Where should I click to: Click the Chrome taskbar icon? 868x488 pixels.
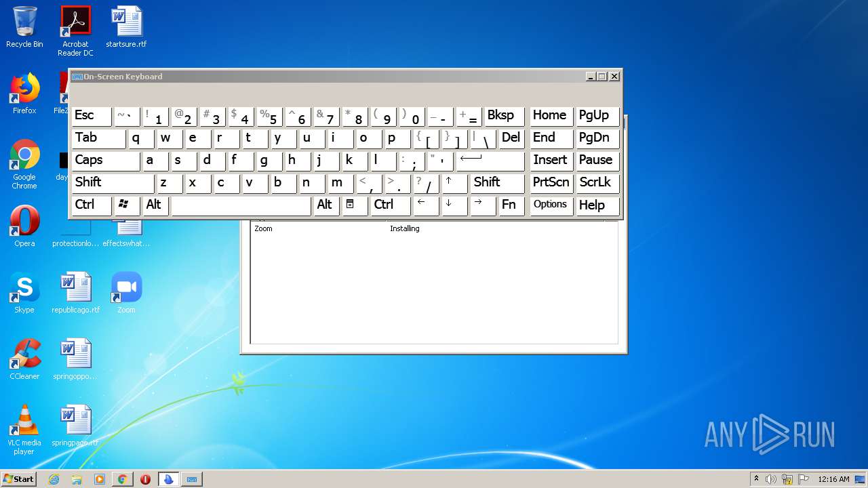pyautogui.click(x=123, y=479)
